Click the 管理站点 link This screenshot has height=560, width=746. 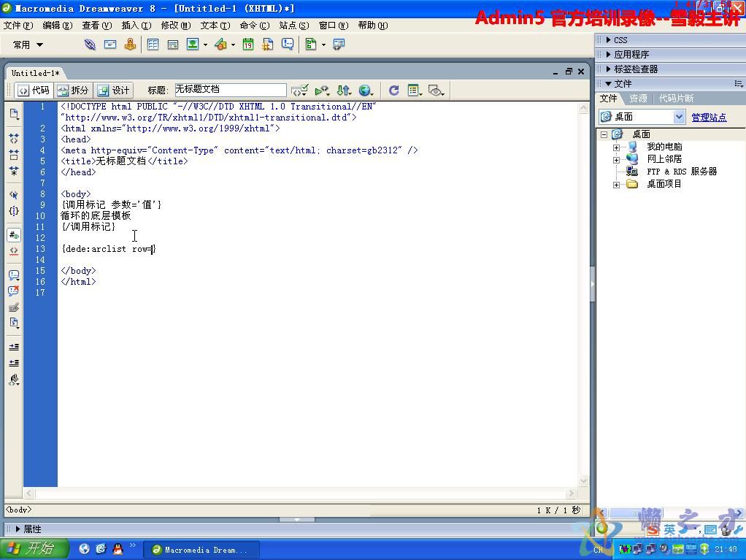709,118
